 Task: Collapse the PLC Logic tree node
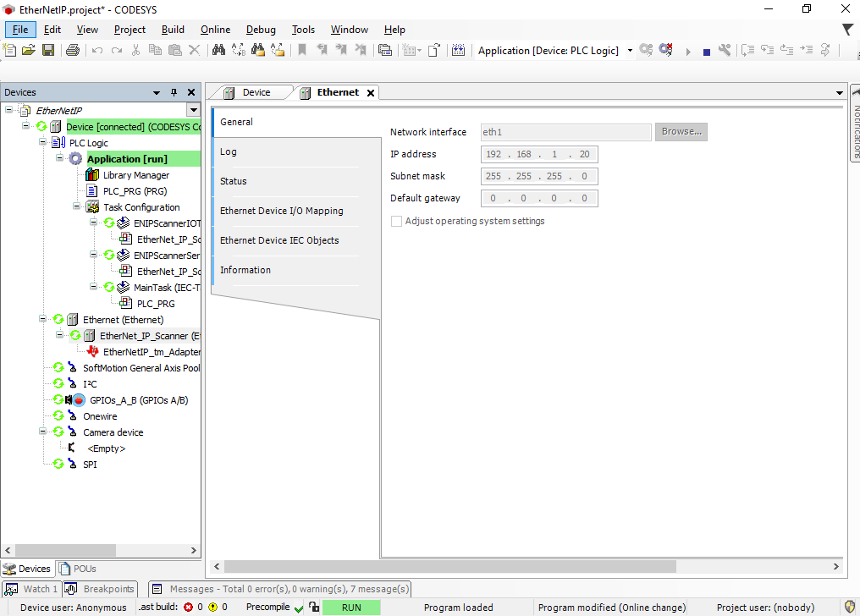click(43, 143)
